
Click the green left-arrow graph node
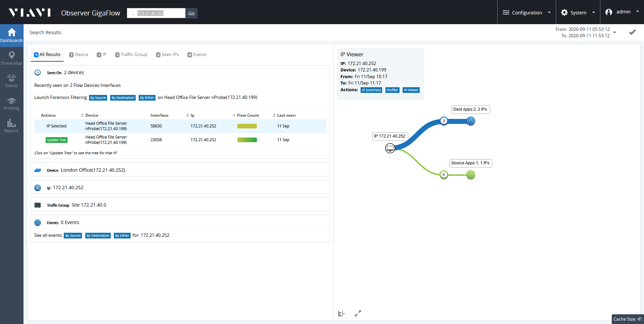(x=444, y=174)
